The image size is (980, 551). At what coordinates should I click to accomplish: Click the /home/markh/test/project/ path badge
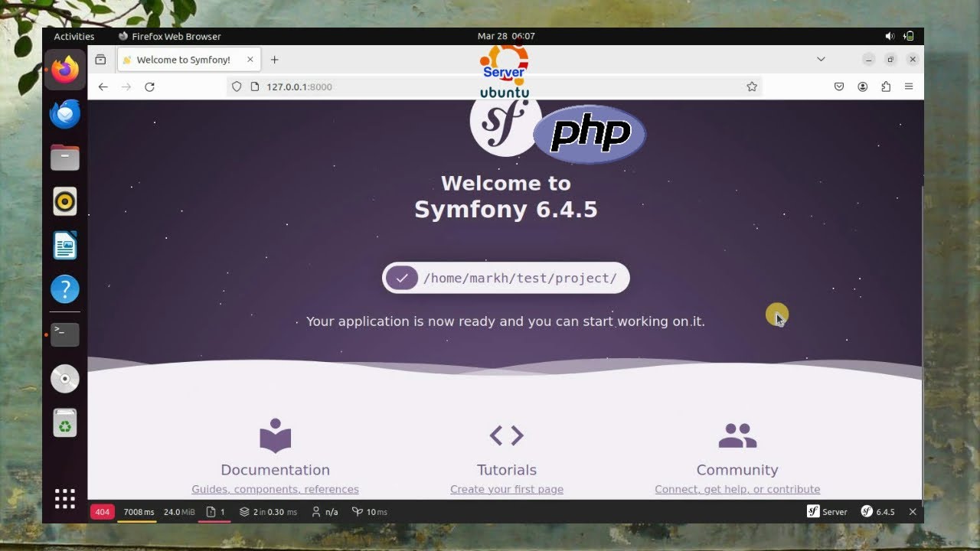tap(506, 278)
